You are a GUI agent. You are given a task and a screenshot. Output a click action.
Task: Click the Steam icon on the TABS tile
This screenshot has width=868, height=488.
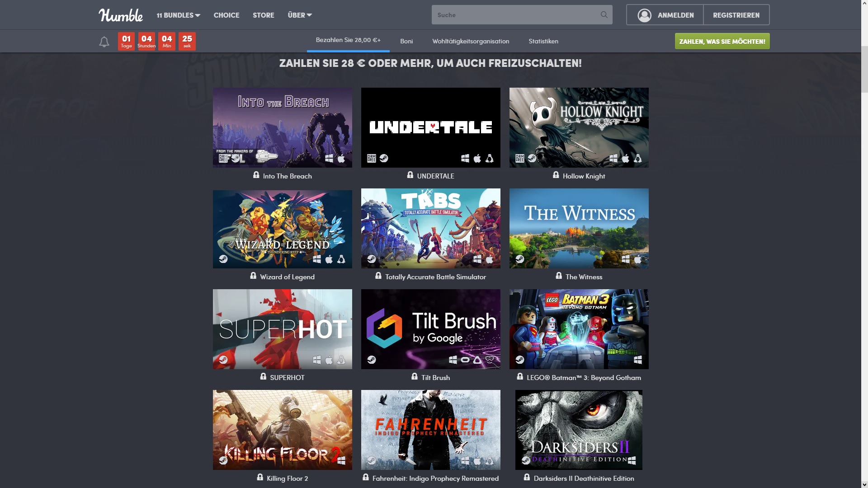pyautogui.click(x=372, y=259)
